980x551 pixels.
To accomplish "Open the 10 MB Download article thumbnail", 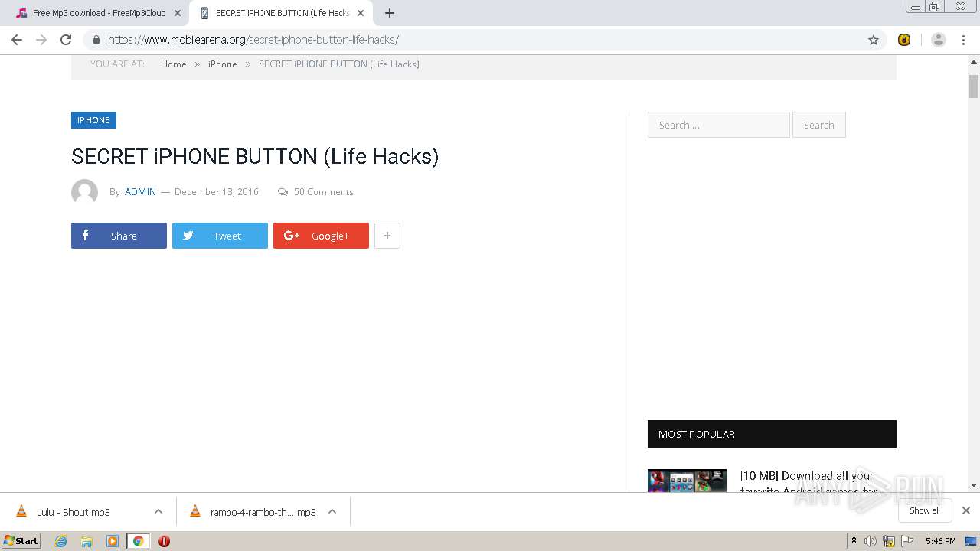I will click(687, 481).
